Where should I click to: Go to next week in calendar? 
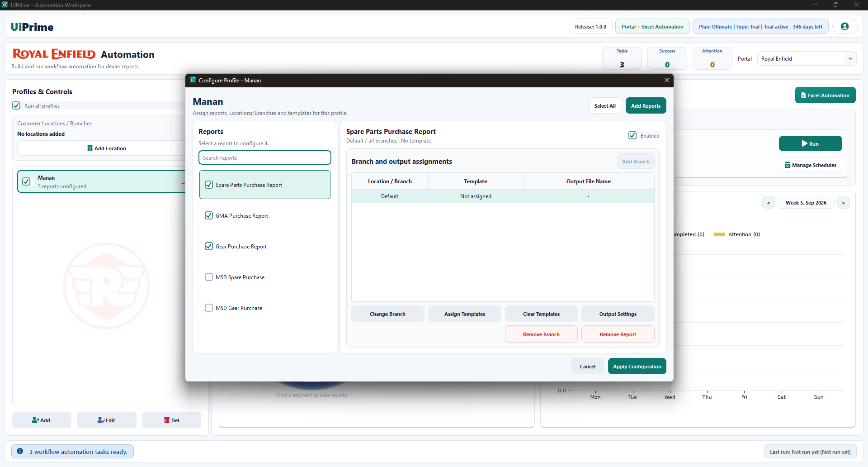click(844, 203)
